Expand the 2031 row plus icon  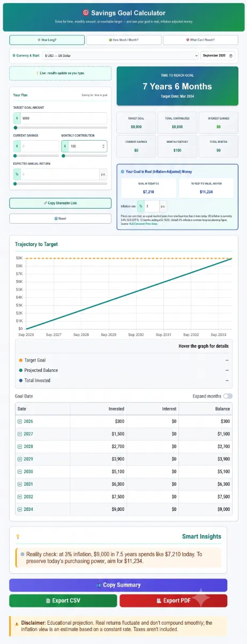pyautogui.click(x=20, y=484)
